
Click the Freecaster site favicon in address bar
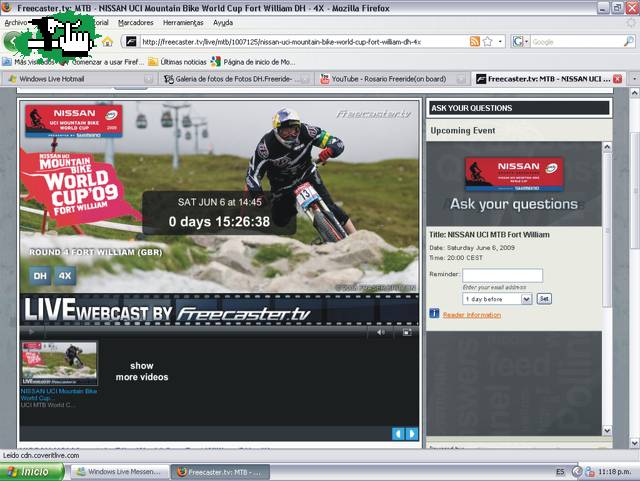[x=131, y=41]
